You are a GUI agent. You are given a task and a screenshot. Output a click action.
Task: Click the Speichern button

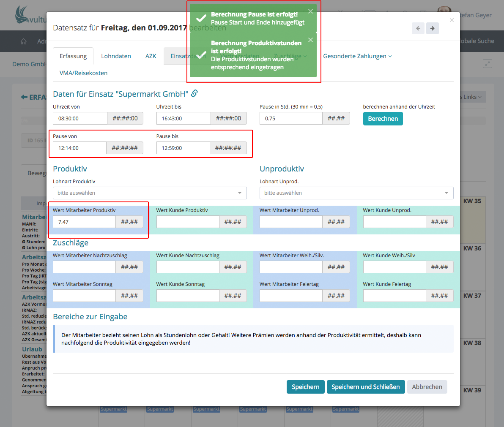[x=305, y=387]
